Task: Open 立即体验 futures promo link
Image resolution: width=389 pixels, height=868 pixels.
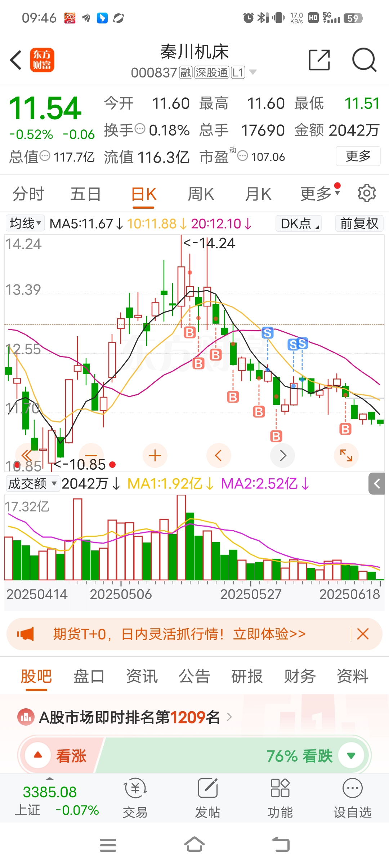Action: point(269,634)
